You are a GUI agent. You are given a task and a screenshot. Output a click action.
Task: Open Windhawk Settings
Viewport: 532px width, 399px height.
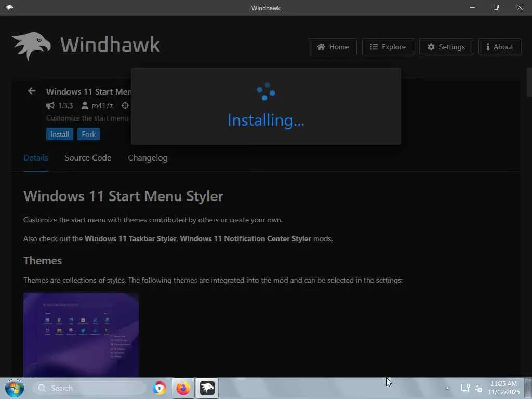pos(446,47)
